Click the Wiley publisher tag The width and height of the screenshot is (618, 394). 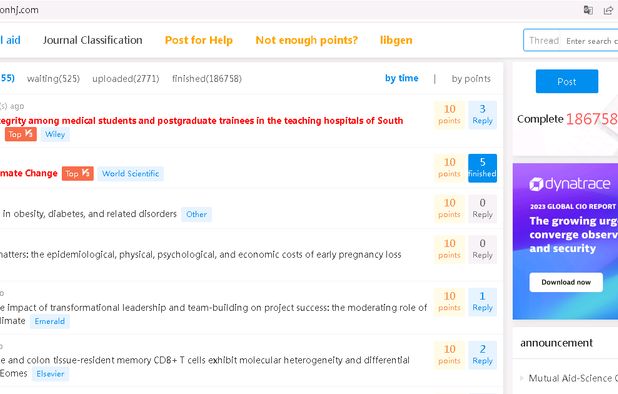[55, 134]
